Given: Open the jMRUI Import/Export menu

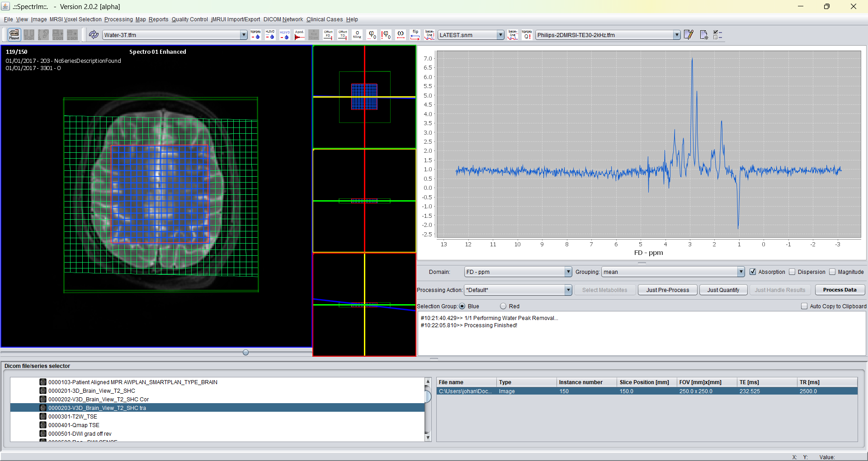Looking at the screenshot, I should click(236, 19).
